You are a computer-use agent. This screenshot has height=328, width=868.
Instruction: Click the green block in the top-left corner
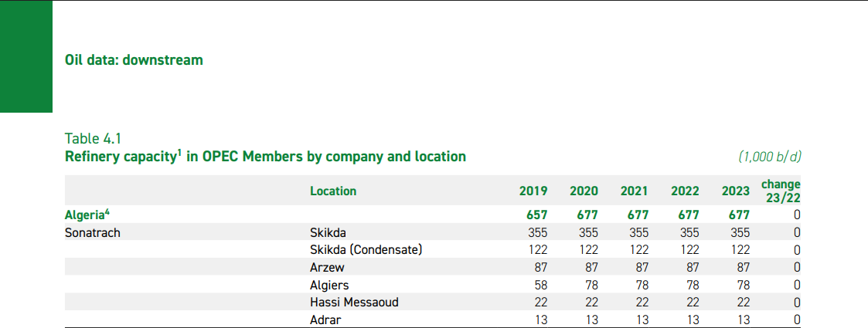(x=26, y=56)
